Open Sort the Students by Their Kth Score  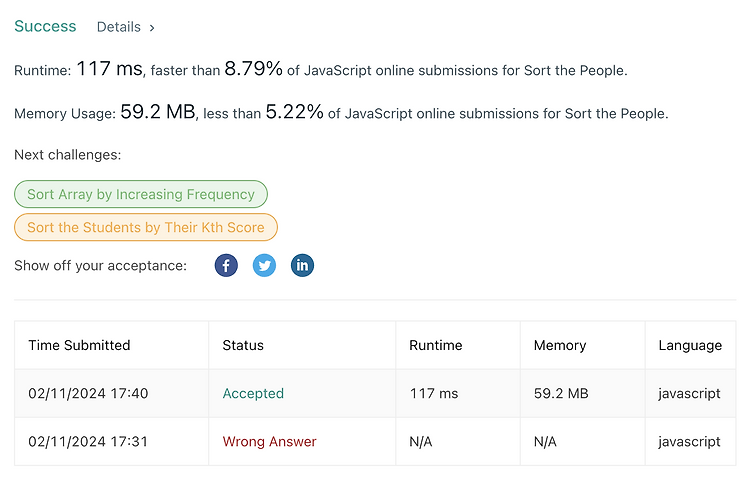(x=146, y=227)
